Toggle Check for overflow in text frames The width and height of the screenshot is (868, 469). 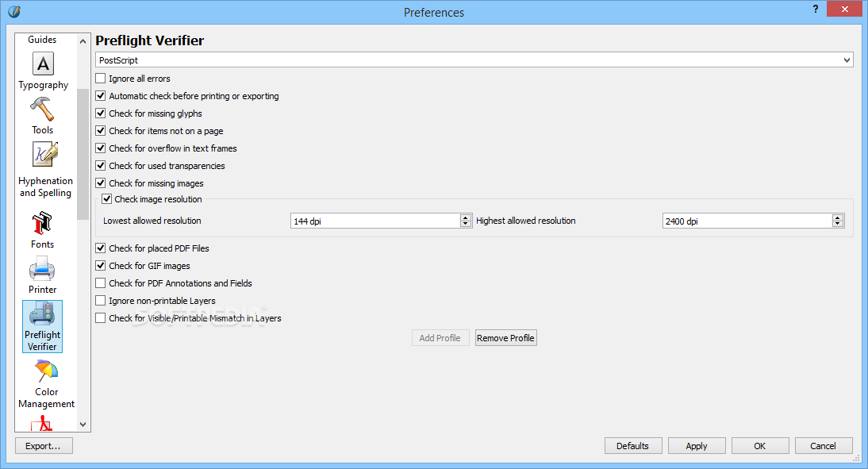coord(100,148)
